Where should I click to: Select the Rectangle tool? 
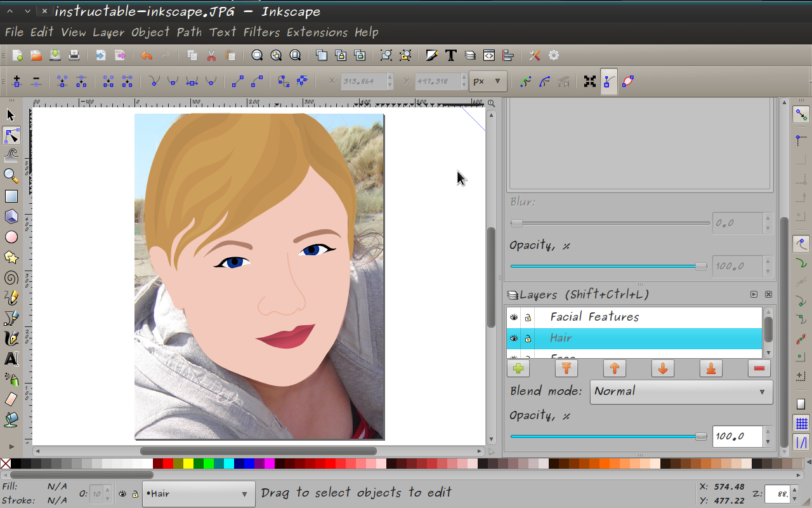point(11,196)
